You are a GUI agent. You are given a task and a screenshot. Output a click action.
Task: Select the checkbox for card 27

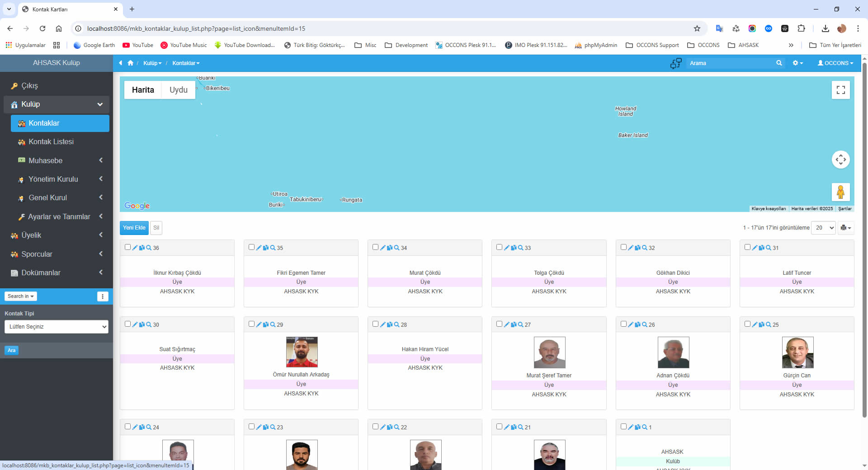[499, 324]
